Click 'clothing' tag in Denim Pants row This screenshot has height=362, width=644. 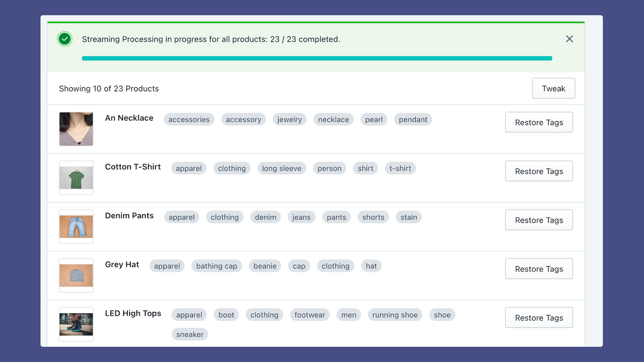tap(225, 217)
